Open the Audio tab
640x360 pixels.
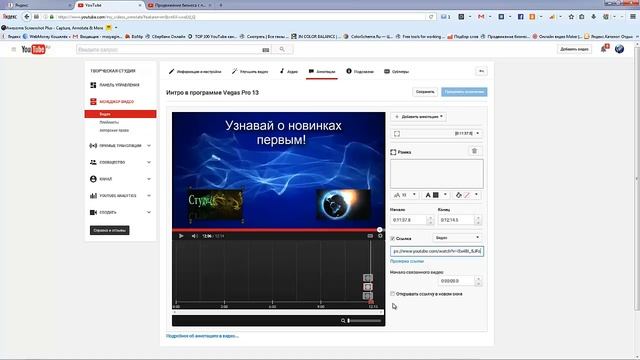pos(289,71)
